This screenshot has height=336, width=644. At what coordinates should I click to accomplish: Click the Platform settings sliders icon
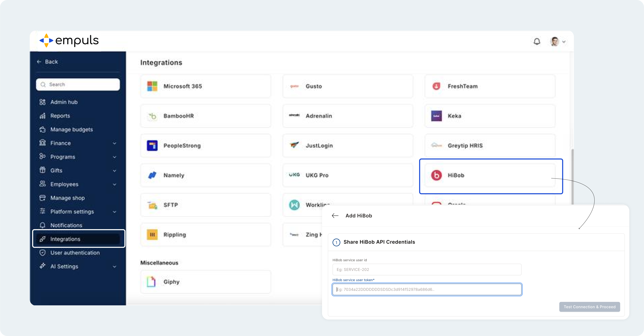pyautogui.click(x=43, y=211)
